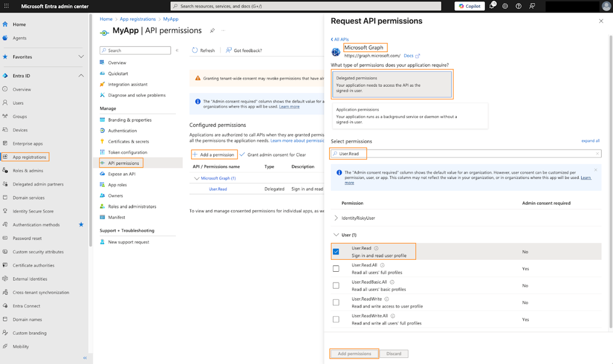Click the App registrations breadcrumb link

click(138, 19)
